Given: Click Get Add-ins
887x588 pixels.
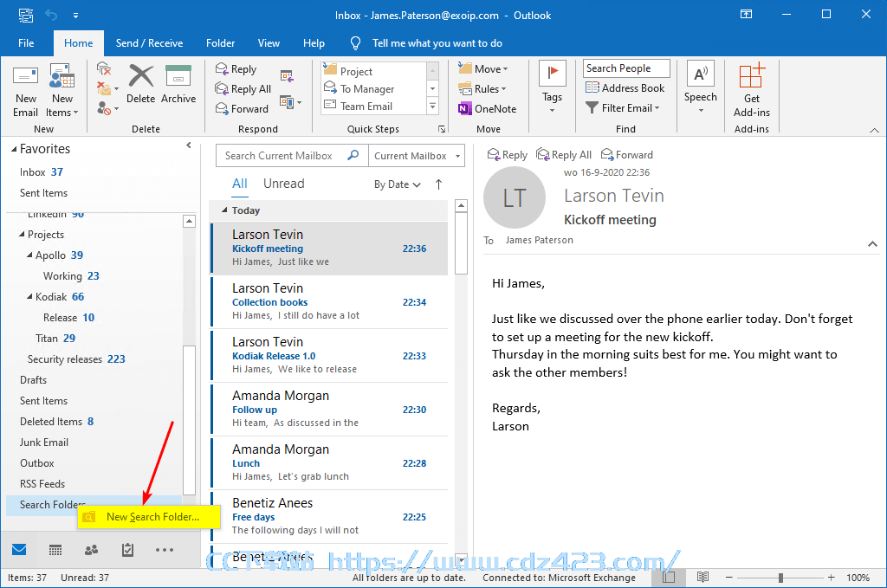Looking at the screenshot, I should tap(752, 90).
